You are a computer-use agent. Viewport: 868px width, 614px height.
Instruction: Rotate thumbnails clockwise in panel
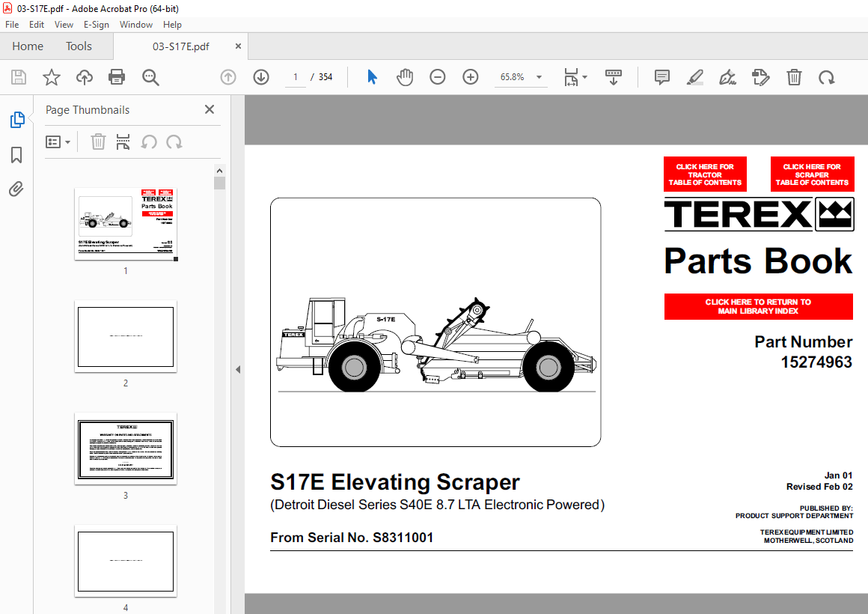174,142
